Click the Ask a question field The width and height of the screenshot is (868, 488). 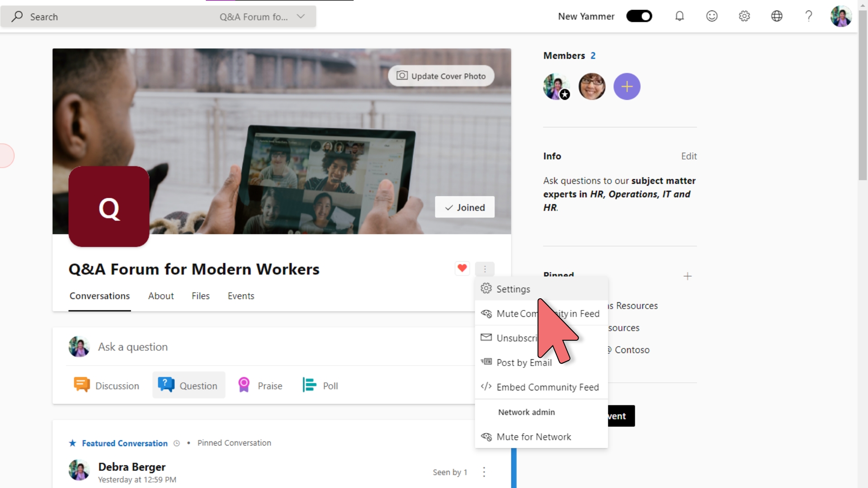coord(271,347)
